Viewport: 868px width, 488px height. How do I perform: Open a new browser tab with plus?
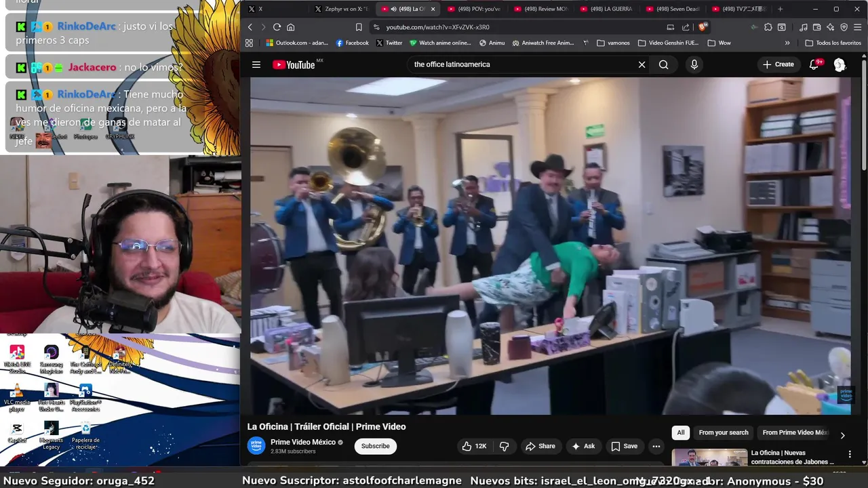point(780,9)
